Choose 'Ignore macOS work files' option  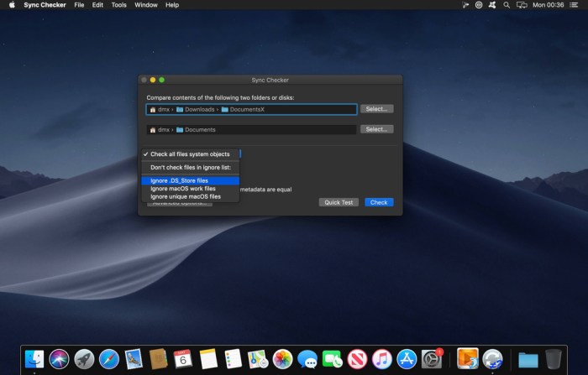pos(183,189)
